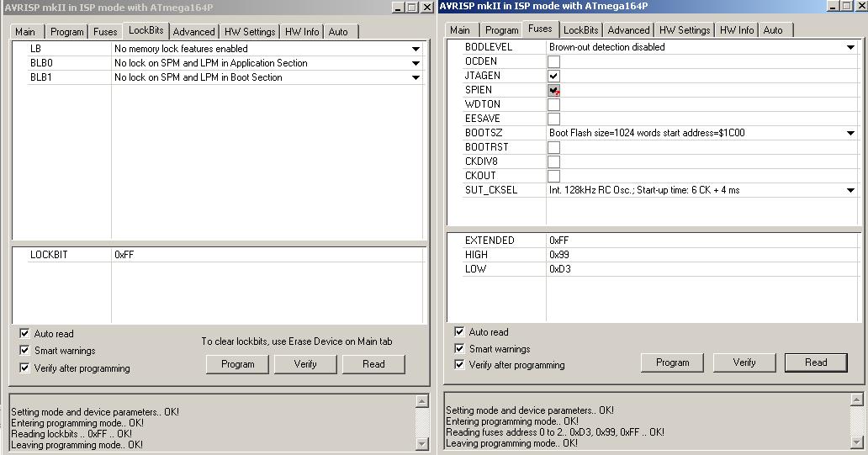
Task: Open Advanced tab in the left window
Action: pyautogui.click(x=193, y=32)
